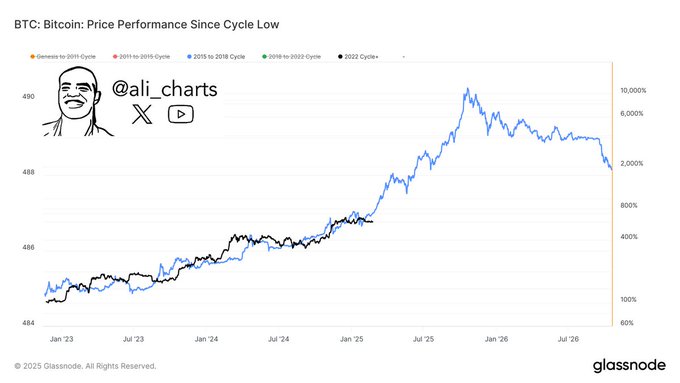Click the glassnode logo
This screenshot has height=383, width=680.
629,365
